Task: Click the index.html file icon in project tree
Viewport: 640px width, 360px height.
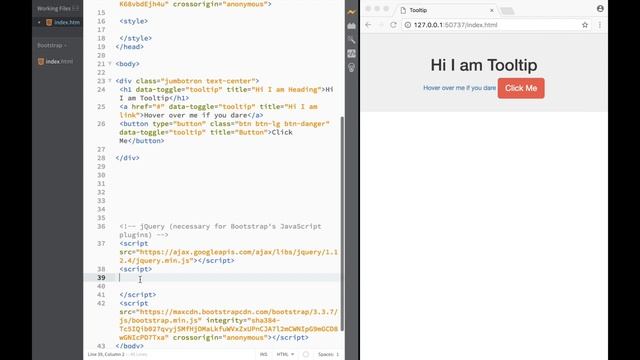Action: click(x=41, y=62)
